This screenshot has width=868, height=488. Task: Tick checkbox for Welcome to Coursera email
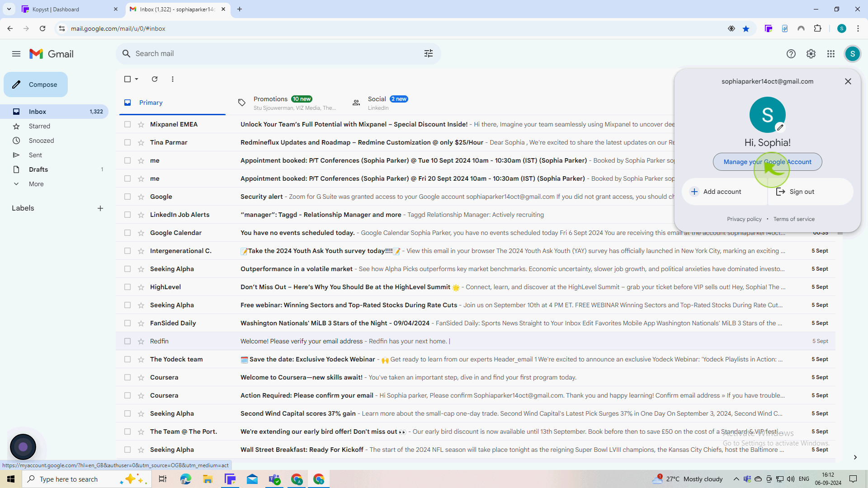[127, 377]
